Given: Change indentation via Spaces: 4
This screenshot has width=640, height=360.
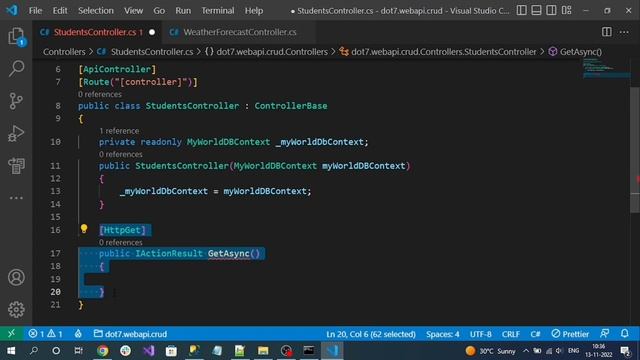Looking at the screenshot, I should click(442, 334).
